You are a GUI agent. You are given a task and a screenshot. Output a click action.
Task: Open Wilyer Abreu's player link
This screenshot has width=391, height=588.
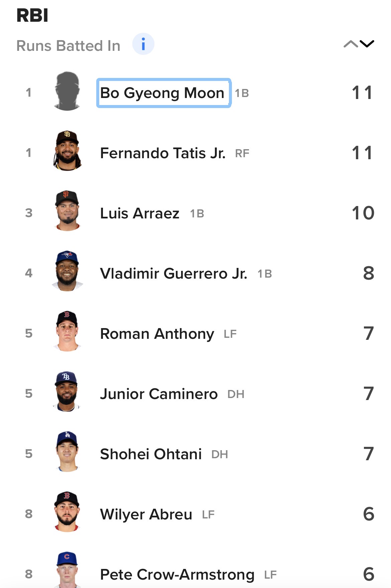coord(146,514)
